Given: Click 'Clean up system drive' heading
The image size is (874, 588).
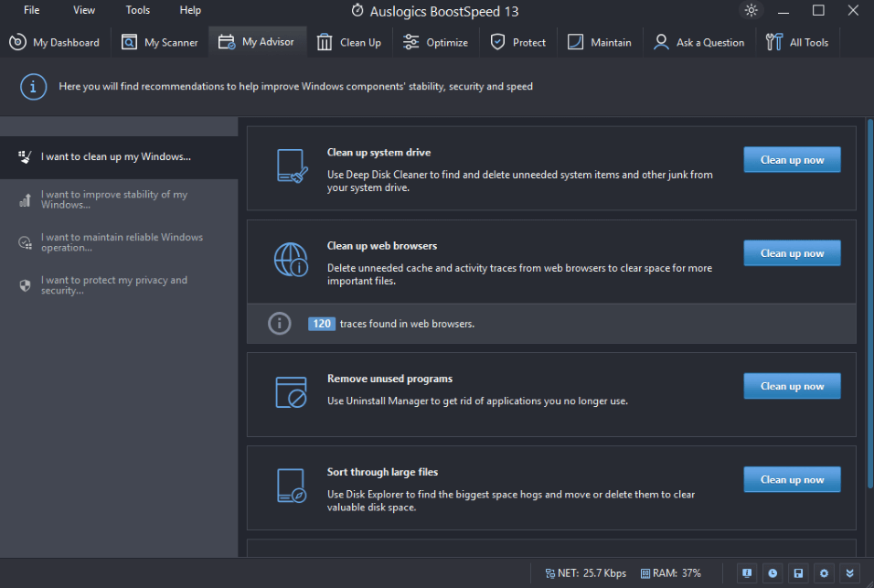Looking at the screenshot, I should pyautogui.click(x=379, y=152).
